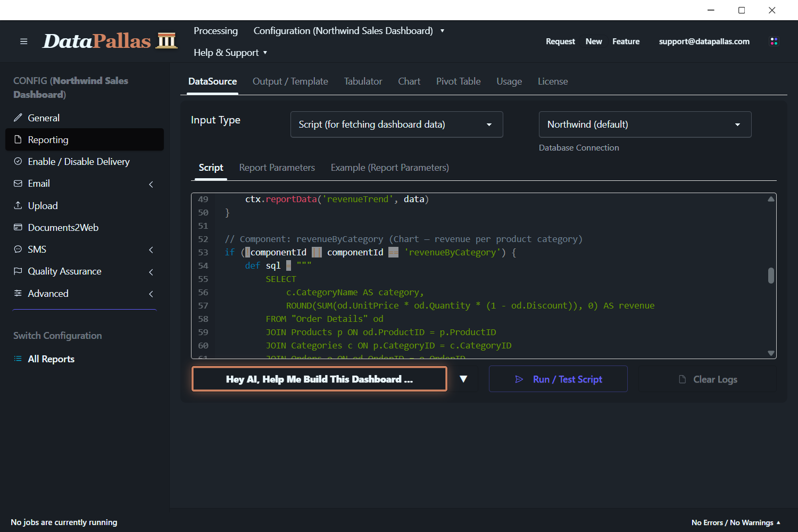Screen dimensions: 798x532
Task: Click the Upload arrow icon
Action: coord(18,205)
